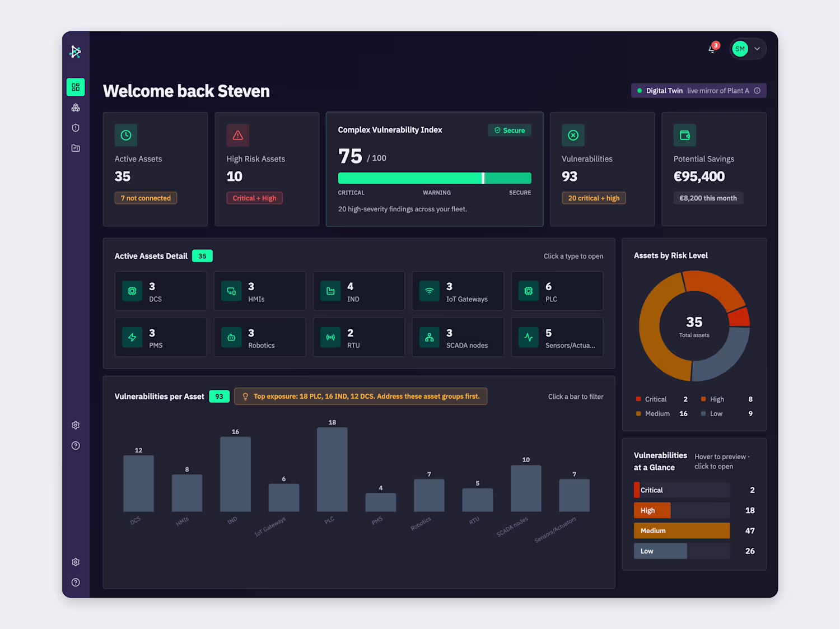Click the donut chart '35 Total assets' center
Screen dimensions: 840x629
pos(694,327)
